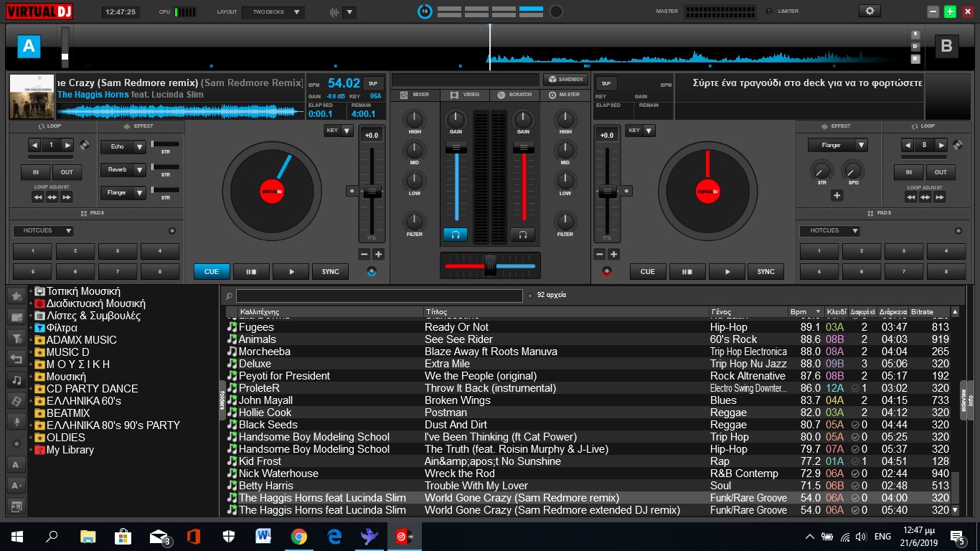Click the crossfader slider handle
Viewport: 980px width, 551px height.
click(490, 265)
